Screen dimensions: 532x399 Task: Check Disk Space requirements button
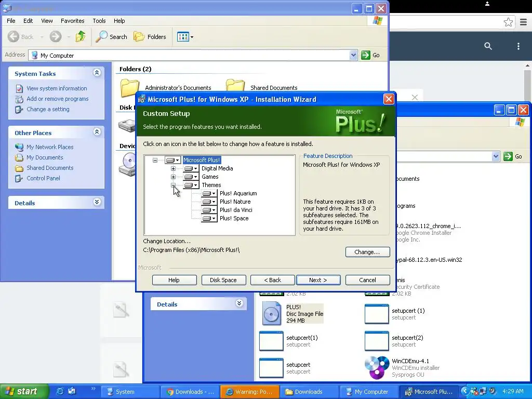[x=223, y=280]
